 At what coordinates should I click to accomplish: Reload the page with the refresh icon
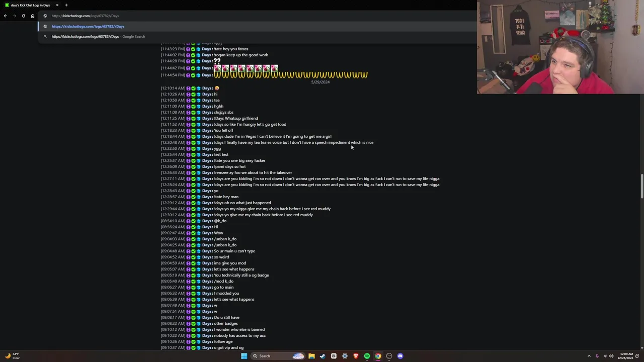coord(23,16)
